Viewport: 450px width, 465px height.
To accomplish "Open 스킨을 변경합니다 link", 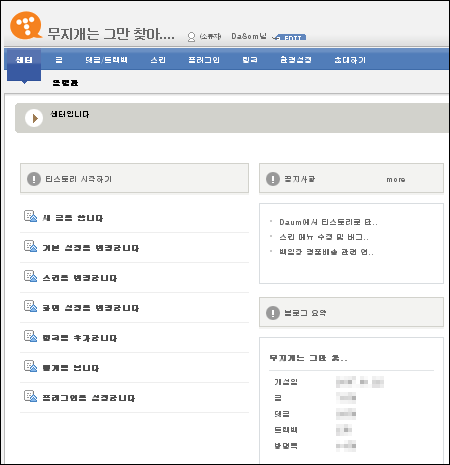I will coord(80,278).
